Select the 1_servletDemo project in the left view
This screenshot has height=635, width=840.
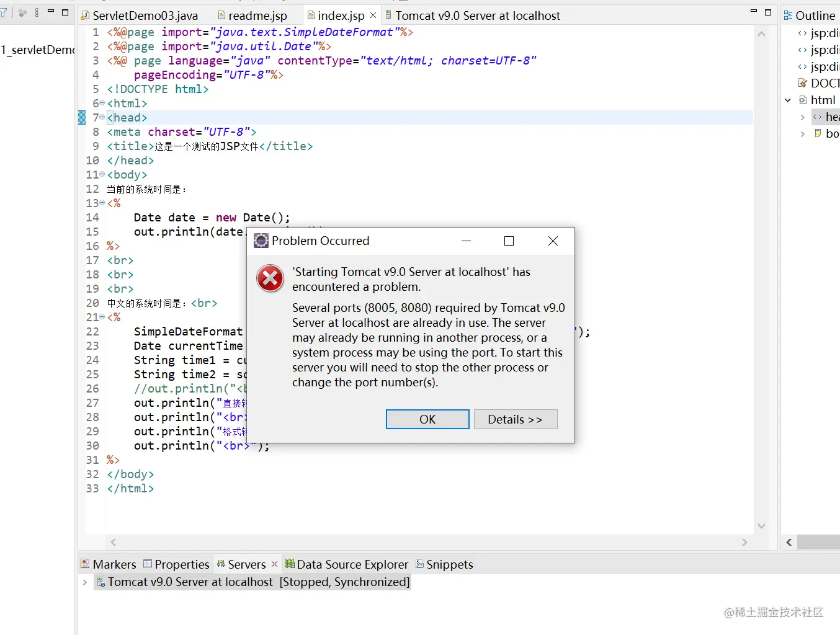[x=37, y=50]
